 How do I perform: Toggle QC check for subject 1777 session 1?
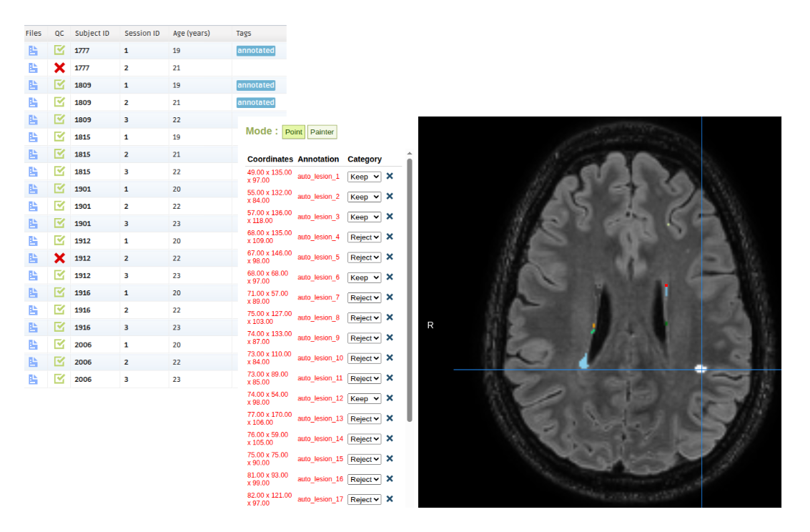(59, 50)
